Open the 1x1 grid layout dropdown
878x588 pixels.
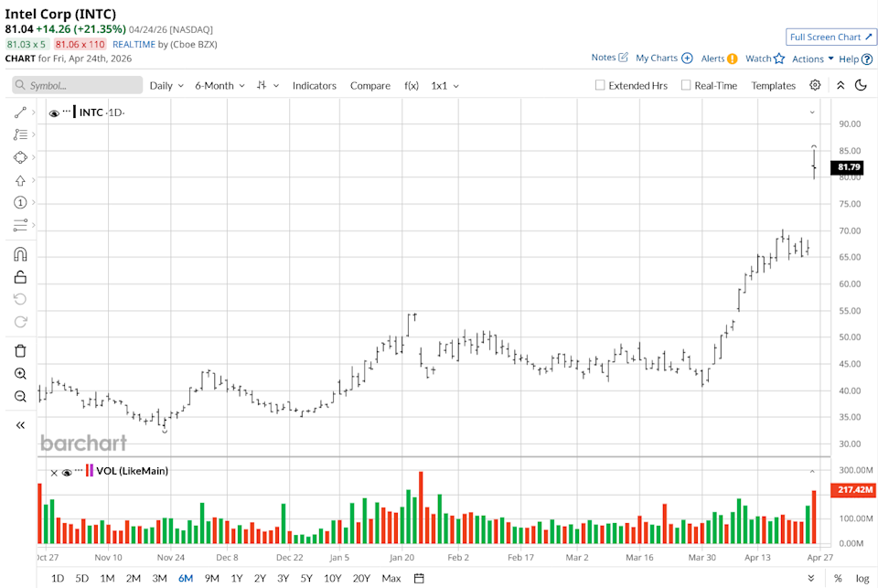pyautogui.click(x=444, y=85)
